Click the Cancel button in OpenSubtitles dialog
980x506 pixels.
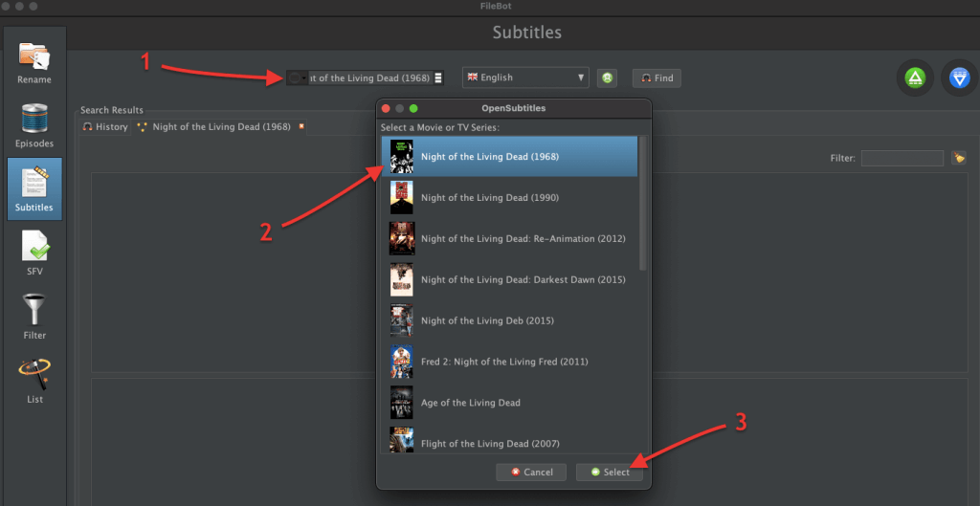(531, 473)
